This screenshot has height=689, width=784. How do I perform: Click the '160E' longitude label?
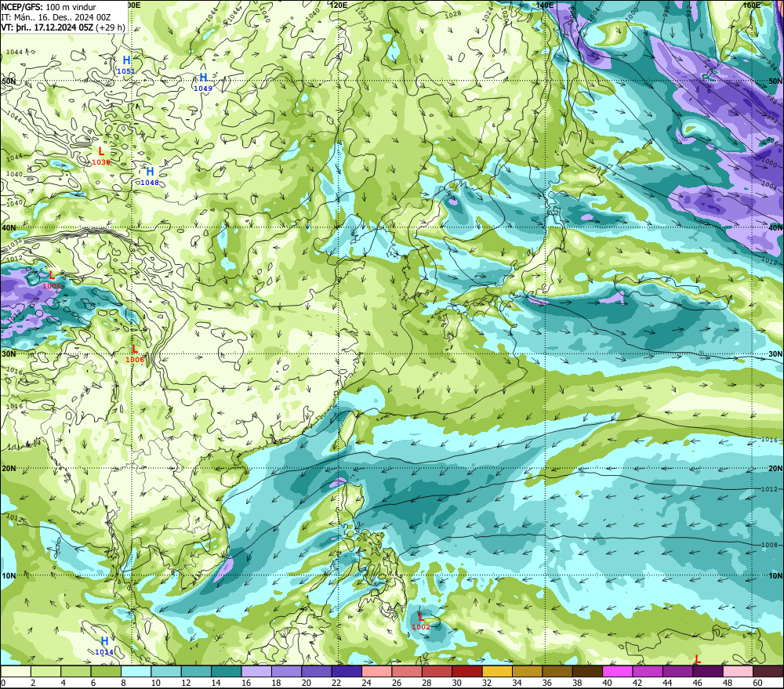pos(752,5)
